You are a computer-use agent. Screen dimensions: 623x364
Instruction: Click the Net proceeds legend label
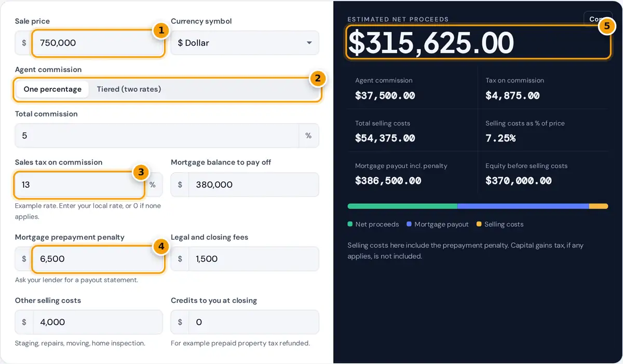coord(377,225)
